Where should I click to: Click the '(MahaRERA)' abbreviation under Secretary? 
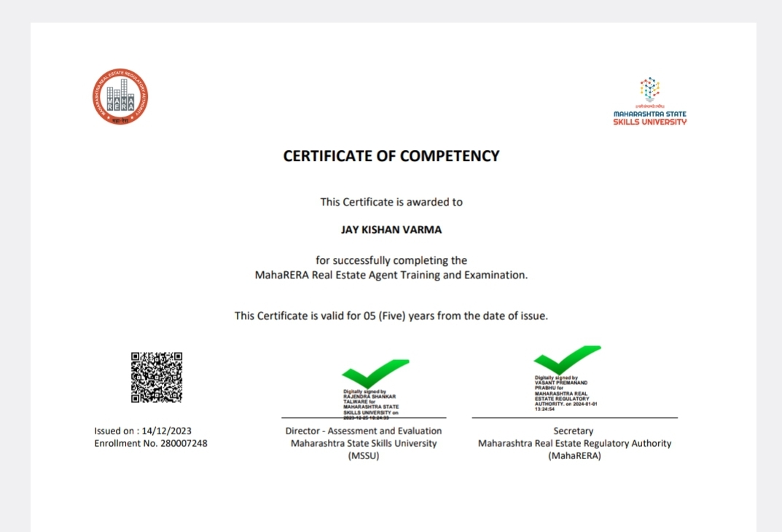574,455
